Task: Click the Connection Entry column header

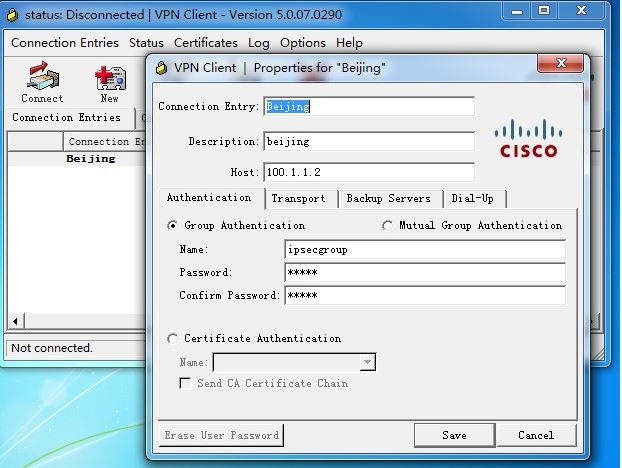Action: (105, 142)
